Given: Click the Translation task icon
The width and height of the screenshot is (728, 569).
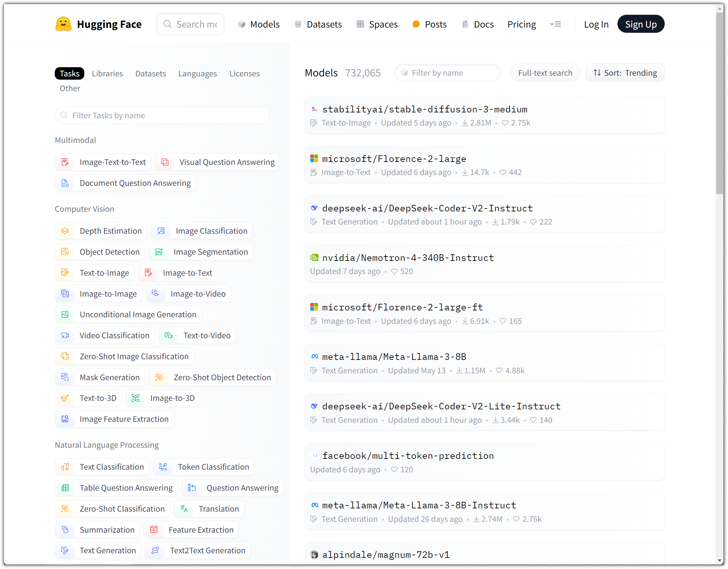Looking at the screenshot, I should [184, 509].
